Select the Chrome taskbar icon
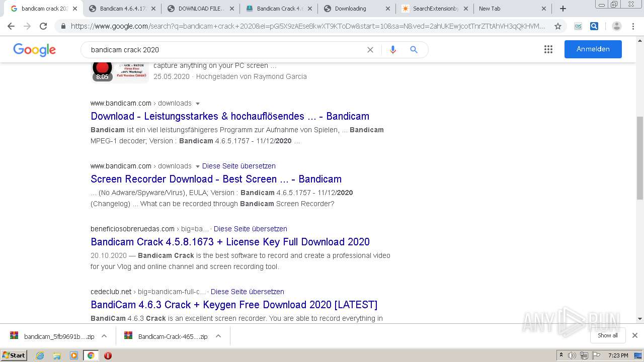The width and height of the screenshot is (644, 362). [x=91, y=355]
